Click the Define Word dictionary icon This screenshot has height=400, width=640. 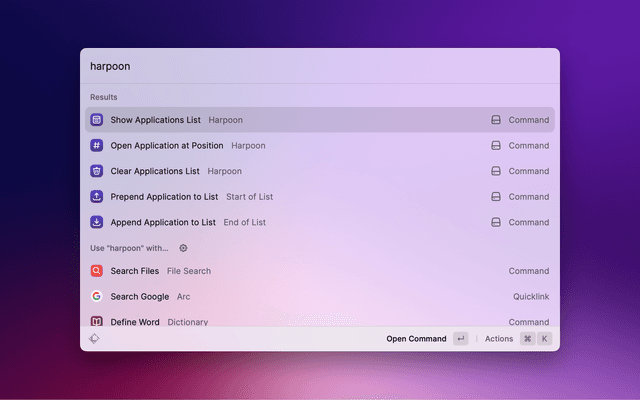click(97, 321)
